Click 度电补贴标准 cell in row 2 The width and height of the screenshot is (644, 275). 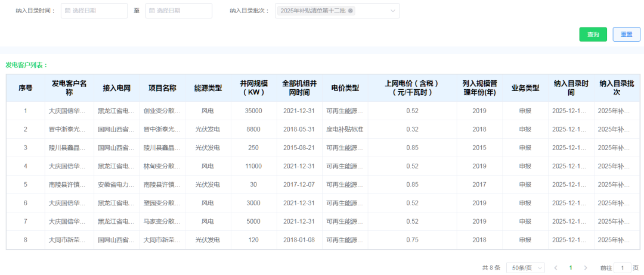click(x=345, y=129)
